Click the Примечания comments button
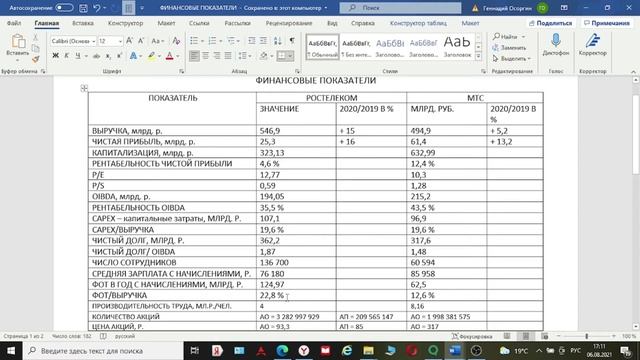The width and height of the screenshot is (640, 360). click(x=607, y=23)
